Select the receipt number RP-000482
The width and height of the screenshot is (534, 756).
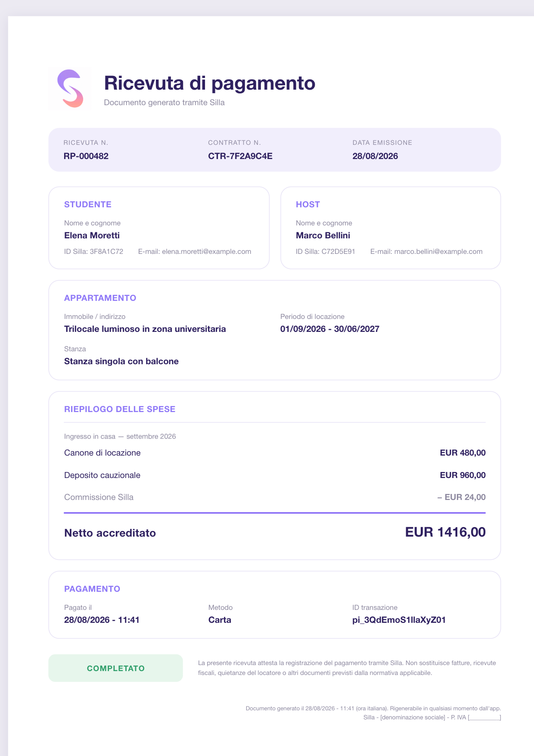[x=86, y=156]
